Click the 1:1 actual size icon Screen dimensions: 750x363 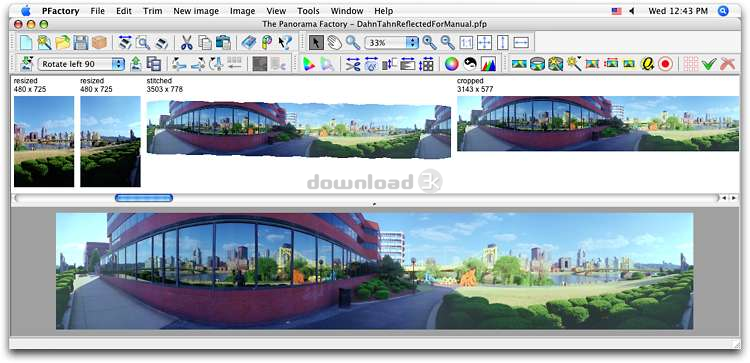coord(466,43)
